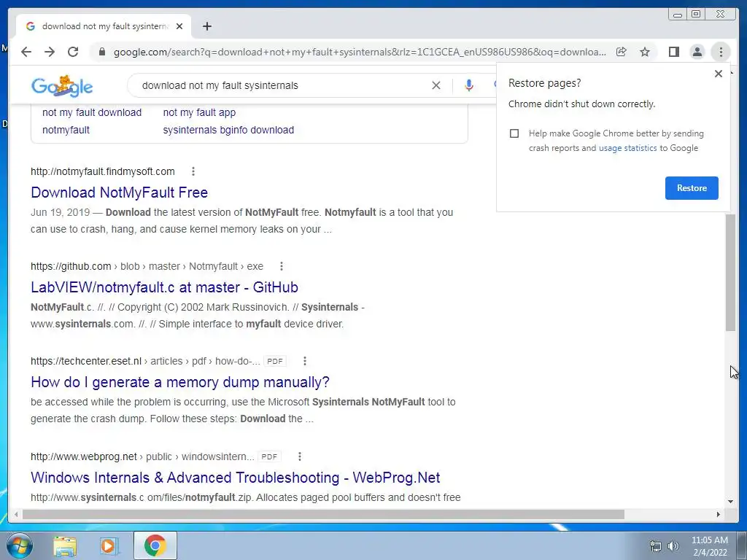Image resolution: width=747 pixels, height=560 pixels.
Task: Click the vertical scrollbar thumb
Action: (x=730, y=273)
